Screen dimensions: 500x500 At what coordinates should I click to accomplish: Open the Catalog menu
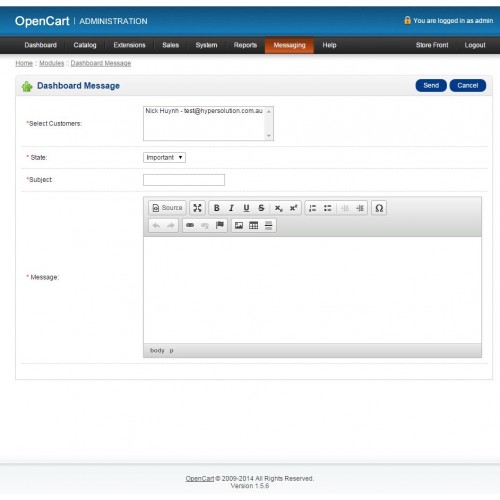tap(85, 45)
